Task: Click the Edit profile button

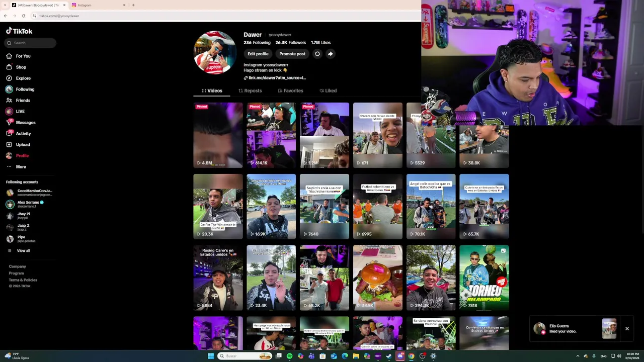Action: click(x=258, y=54)
